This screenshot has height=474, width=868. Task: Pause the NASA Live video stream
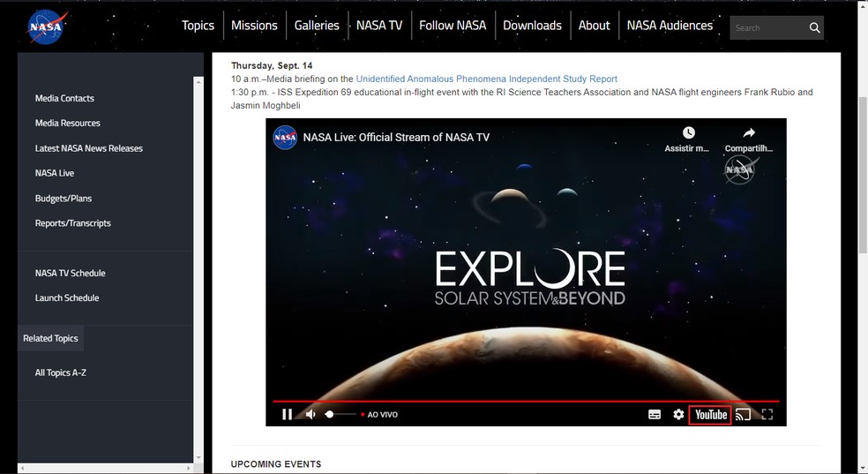tap(287, 414)
